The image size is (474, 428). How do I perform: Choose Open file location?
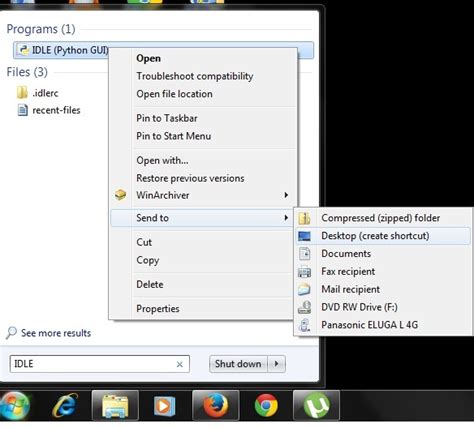pyautogui.click(x=174, y=94)
